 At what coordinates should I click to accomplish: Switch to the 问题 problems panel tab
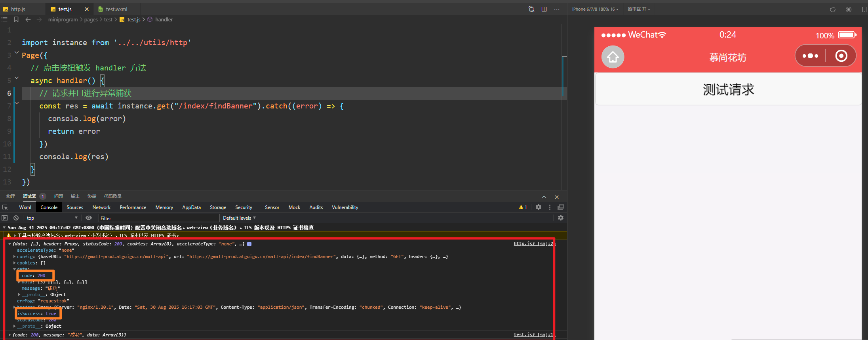pos(59,196)
